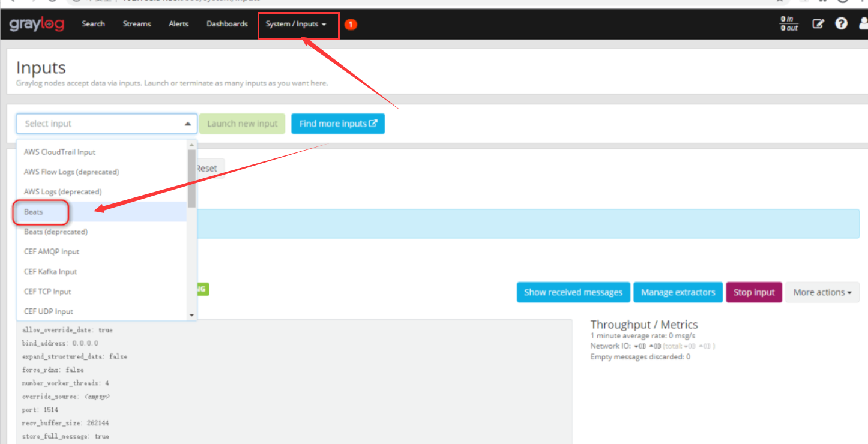Expand the System / Inputs menu
The width and height of the screenshot is (868, 444).
point(296,25)
